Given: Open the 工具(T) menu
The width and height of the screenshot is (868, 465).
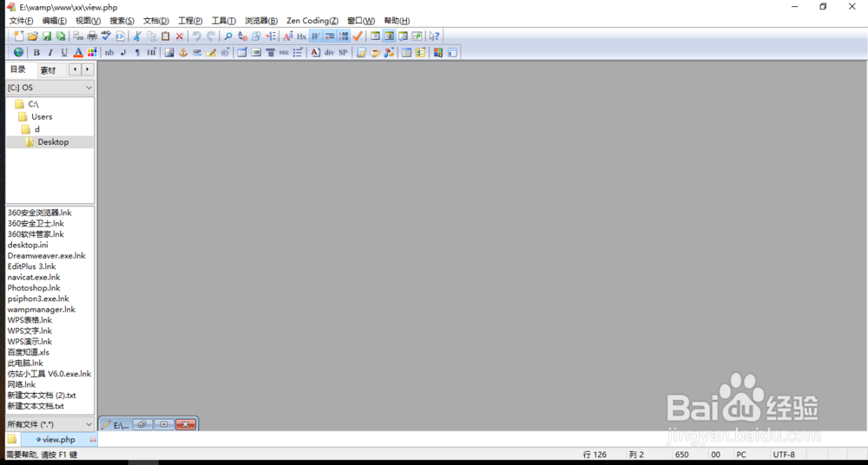Looking at the screenshot, I should (x=224, y=21).
